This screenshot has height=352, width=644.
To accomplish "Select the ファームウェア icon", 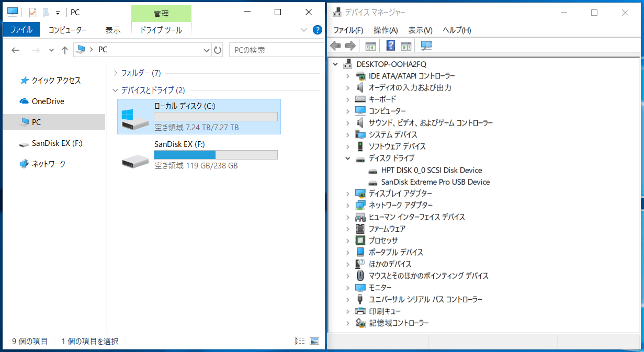I will tap(360, 229).
